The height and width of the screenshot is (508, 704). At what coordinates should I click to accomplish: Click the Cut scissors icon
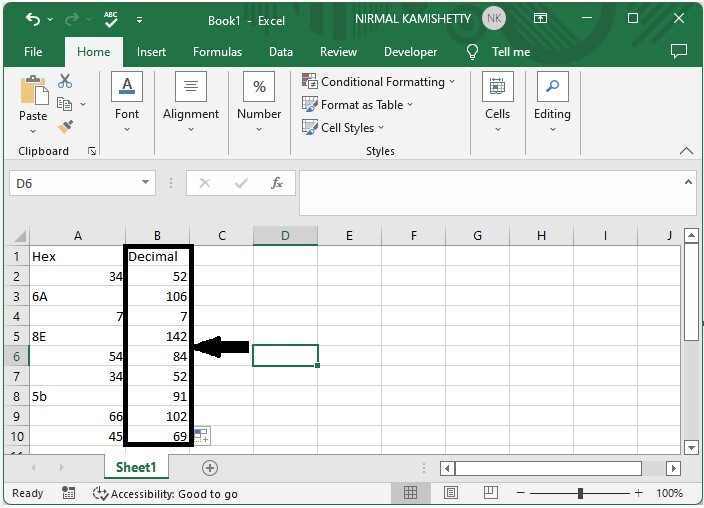[65, 81]
